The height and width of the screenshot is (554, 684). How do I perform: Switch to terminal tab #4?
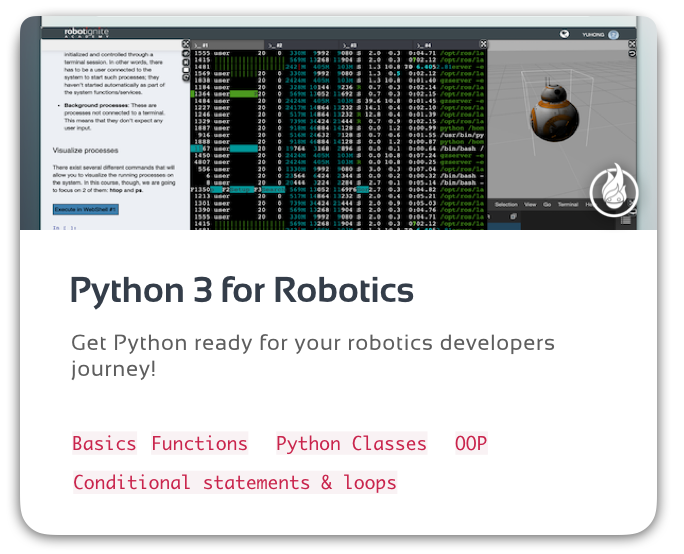(x=446, y=45)
